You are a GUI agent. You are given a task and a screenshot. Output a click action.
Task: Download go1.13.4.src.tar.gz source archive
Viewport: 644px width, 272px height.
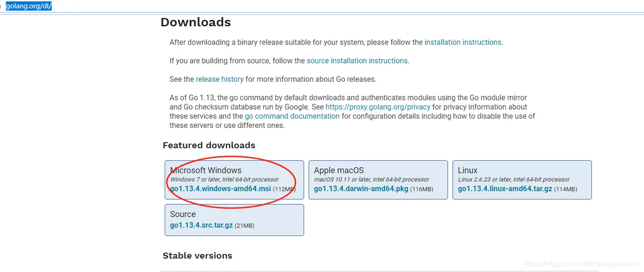[201, 226]
